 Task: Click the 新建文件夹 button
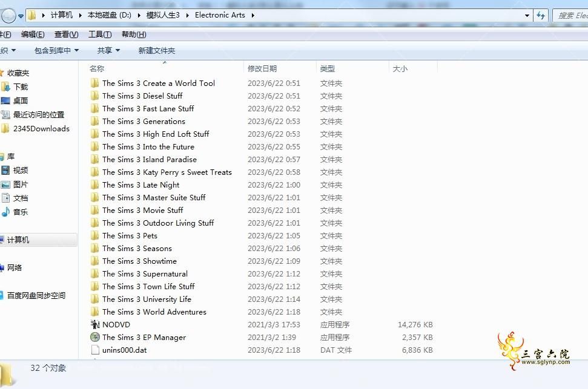coord(157,51)
